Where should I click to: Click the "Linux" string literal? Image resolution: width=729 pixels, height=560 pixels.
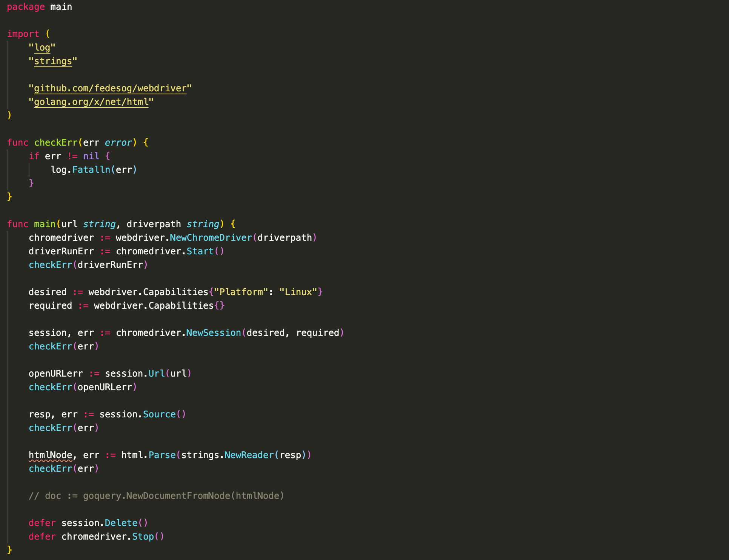click(x=298, y=292)
